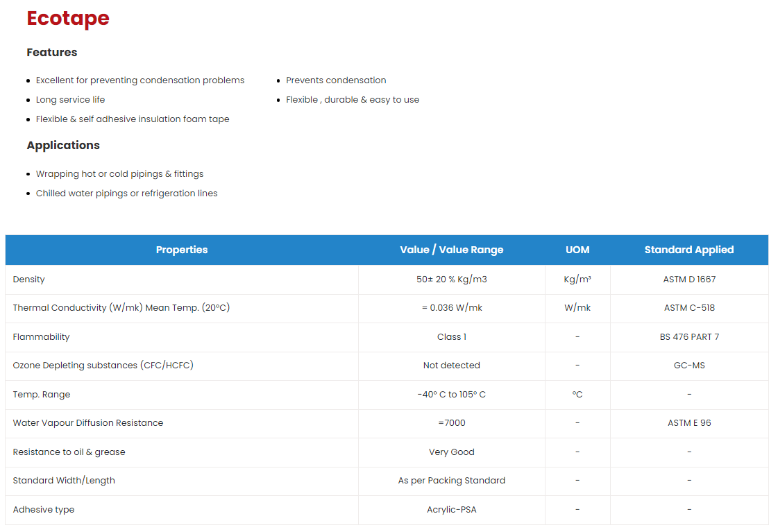Viewport: 778px width, 532px height.
Task: Click the 'Acrylic-PSA' value cell
Action: pyautogui.click(x=452, y=510)
